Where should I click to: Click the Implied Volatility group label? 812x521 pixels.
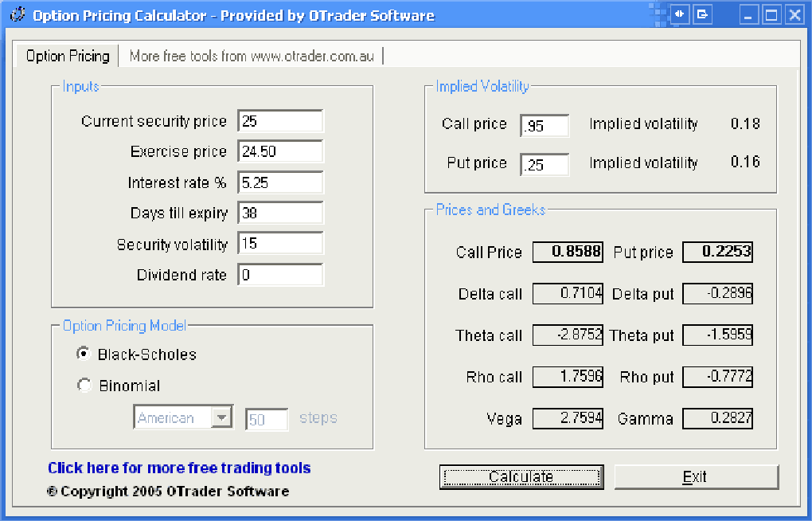[482, 86]
